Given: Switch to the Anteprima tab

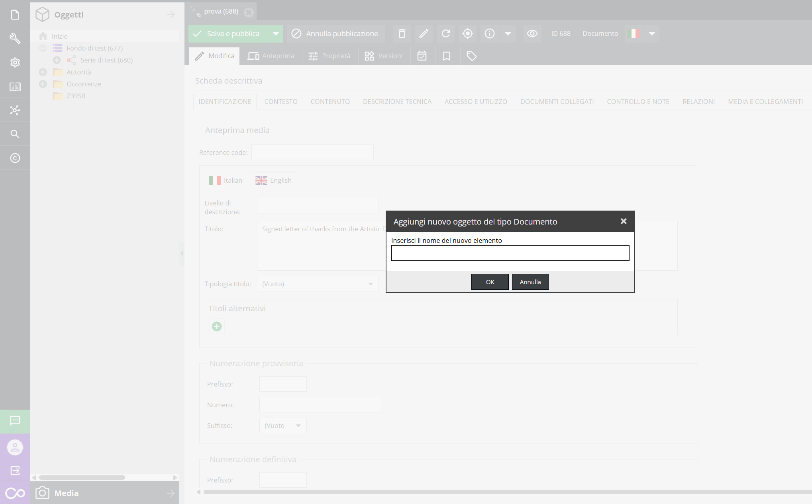Looking at the screenshot, I should click(271, 56).
